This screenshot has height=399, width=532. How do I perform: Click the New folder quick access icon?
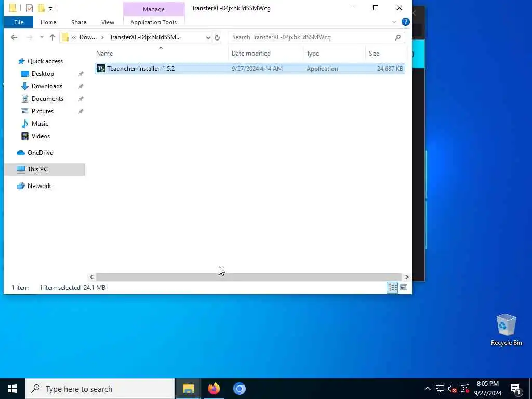click(41, 8)
